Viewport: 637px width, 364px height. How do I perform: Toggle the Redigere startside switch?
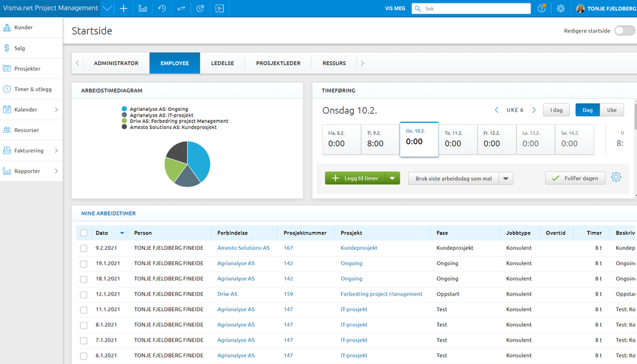(x=625, y=31)
